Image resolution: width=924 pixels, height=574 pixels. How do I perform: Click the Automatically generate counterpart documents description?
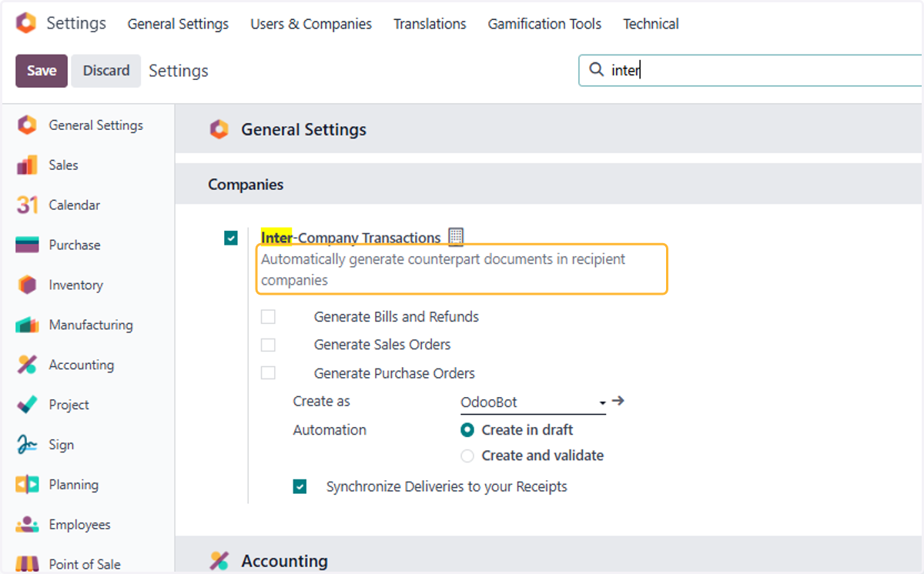(444, 270)
